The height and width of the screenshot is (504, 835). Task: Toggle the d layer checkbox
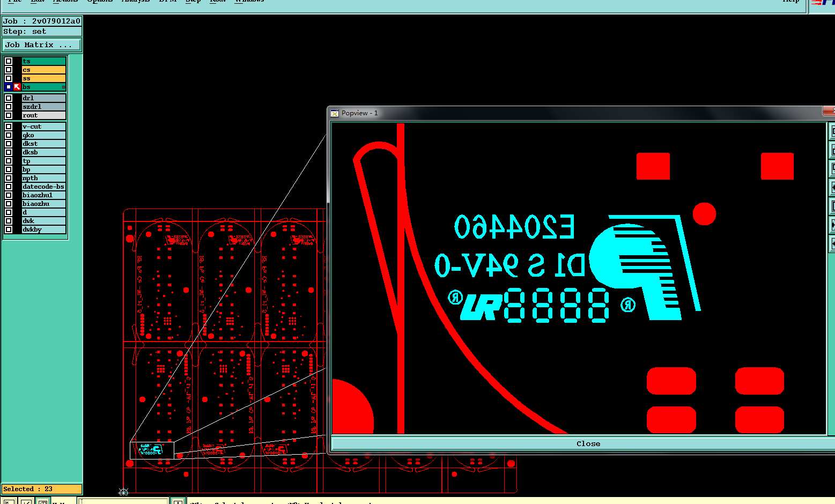(x=9, y=212)
